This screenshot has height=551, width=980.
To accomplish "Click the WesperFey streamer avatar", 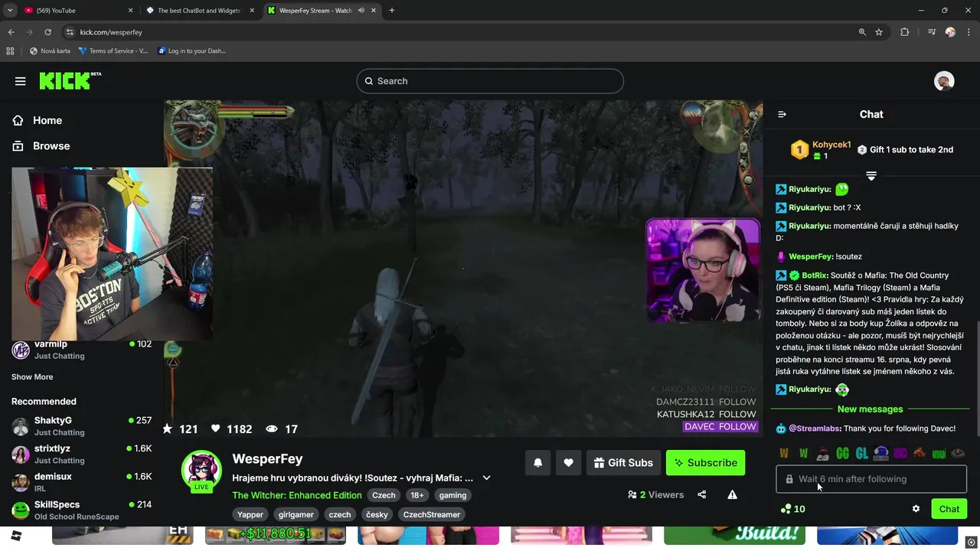I will click(201, 471).
